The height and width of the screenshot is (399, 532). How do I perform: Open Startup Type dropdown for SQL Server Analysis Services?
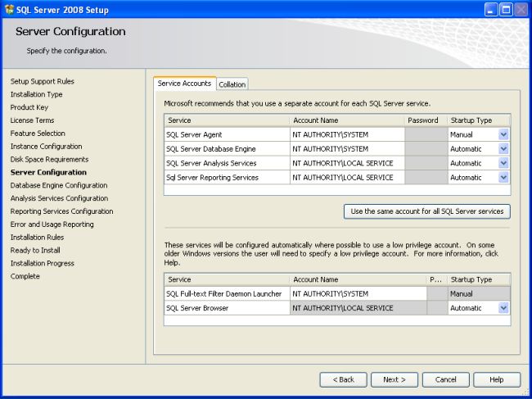coord(503,163)
